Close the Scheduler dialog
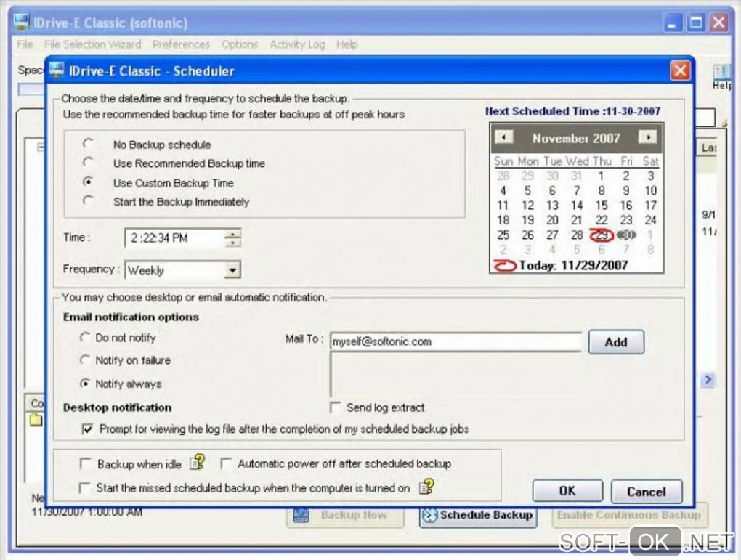 [680, 71]
